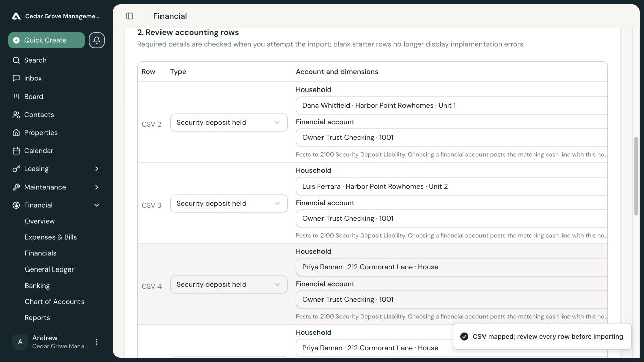The width and height of the screenshot is (644, 362).
Task: Click the Cedar Grove logo icon
Action: tap(16, 16)
